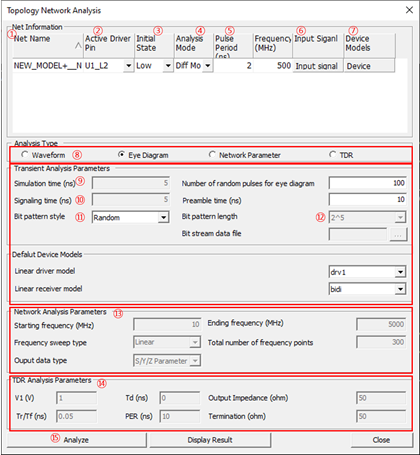Image resolution: width=420 pixels, height=455 pixels.
Task: Open the Frequency sweep type Linear dropdown
Action: [x=195, y=342]
